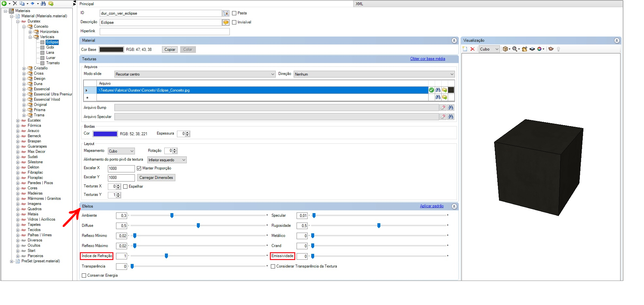Select the pan hand tool in preview toolbar
The height and width of the screenshot is (305, 644).
point(525,49)
